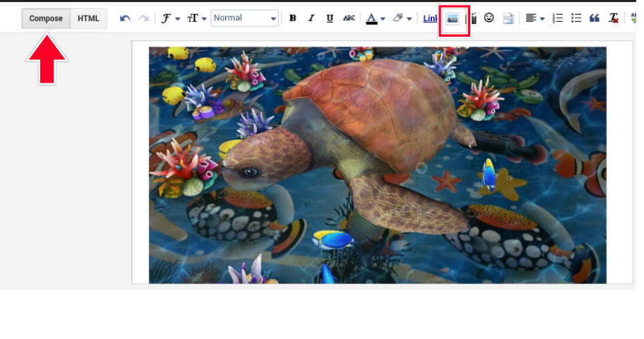Image resolution: width=644 pixels, height=339 pixels.
Task: Open the emoji smiley picker
Action: [489, 18]
